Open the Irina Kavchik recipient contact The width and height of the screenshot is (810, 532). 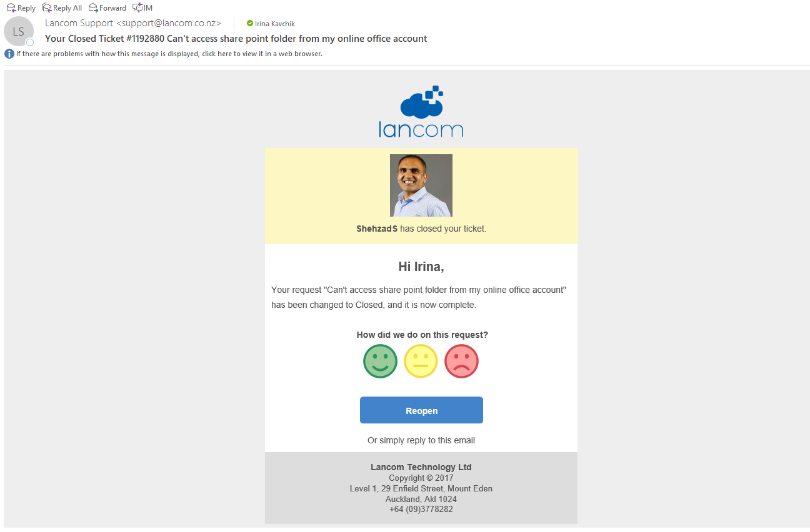274,24
